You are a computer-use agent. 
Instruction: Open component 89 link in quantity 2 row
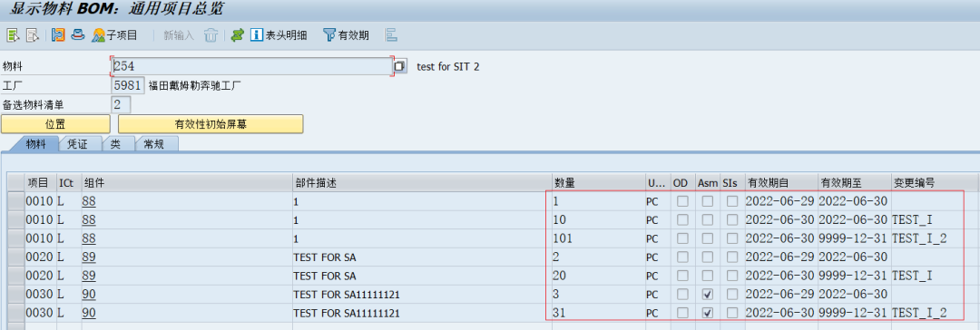click(x=89, y=257)
